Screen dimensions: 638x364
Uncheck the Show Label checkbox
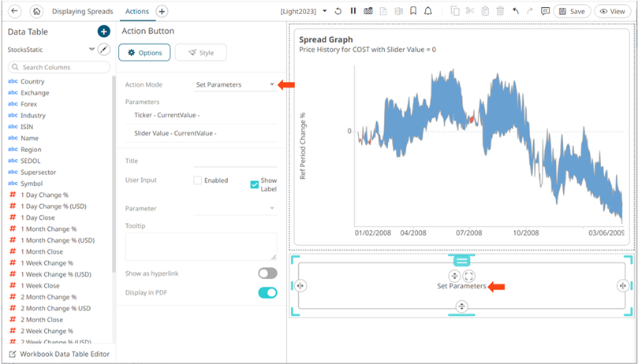point(255,184)
